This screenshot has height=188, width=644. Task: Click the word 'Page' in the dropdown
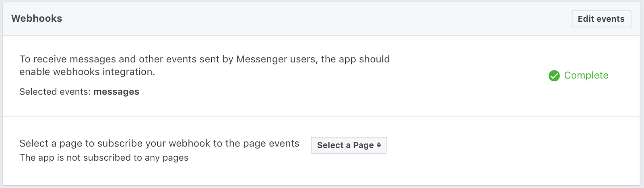363,145
